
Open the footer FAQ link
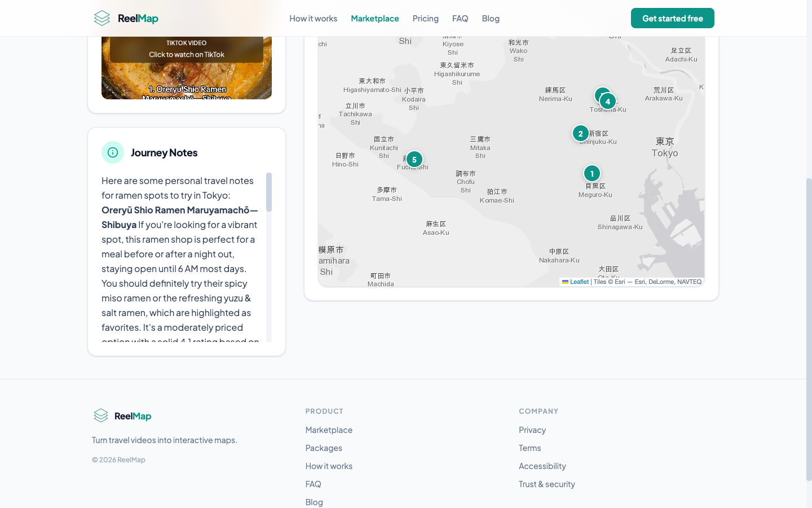(313, 484)
